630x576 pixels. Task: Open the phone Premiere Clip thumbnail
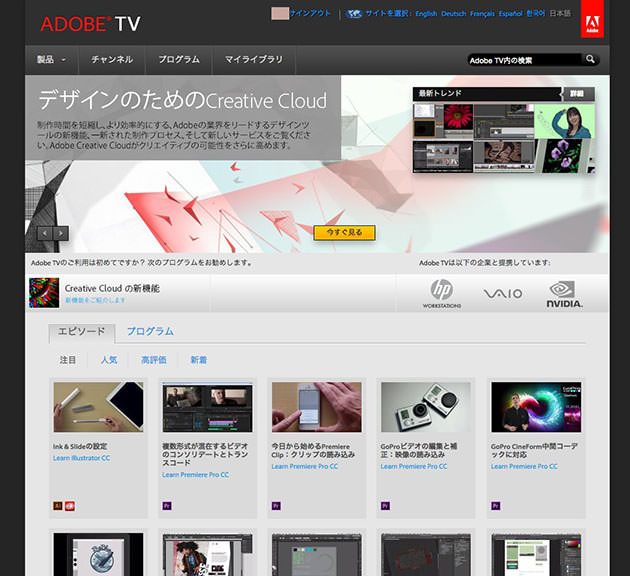click(x=317, y=407)
